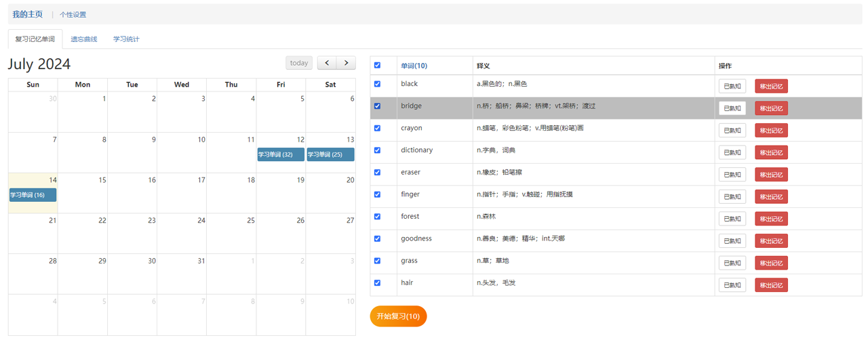Mark finger as 已熟知

[732, 196]
